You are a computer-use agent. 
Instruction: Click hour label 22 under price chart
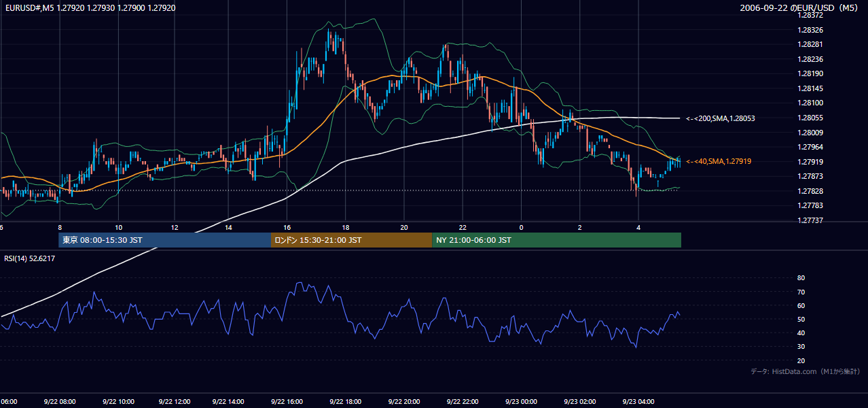pyautogui.click(x=463, y=227)
